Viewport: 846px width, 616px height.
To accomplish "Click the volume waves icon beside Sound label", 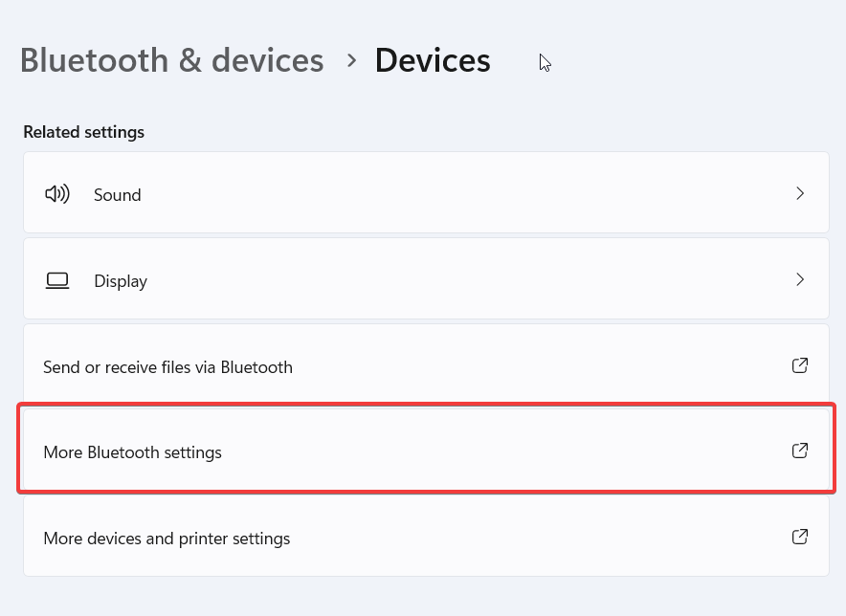I will pyautogui.click(x=57, y=193).
